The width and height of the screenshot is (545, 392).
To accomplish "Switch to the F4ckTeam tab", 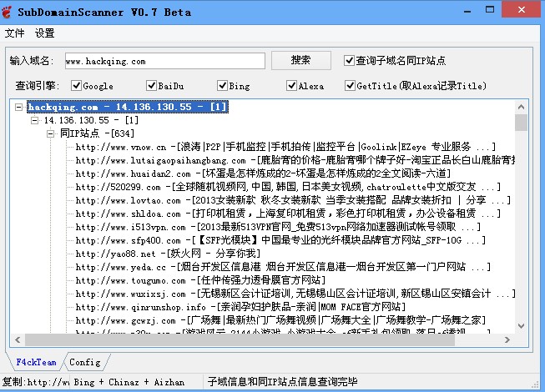I will pos(36,363).
